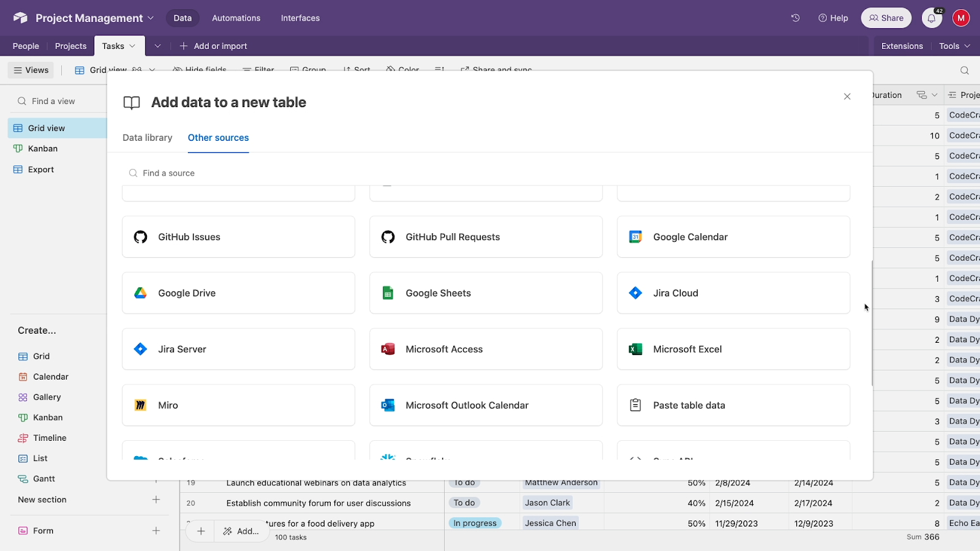The image size is (980, 551).
Task: Open the GitHub Issues source card
Action: [238, 237]
